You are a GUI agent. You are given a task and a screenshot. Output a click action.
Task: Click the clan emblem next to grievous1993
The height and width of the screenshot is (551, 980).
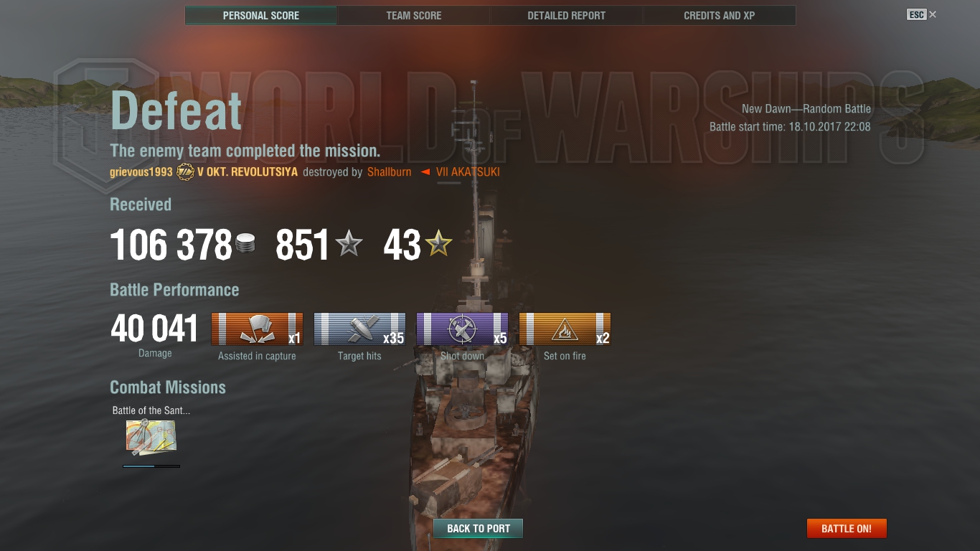click(x=185, y=172)
